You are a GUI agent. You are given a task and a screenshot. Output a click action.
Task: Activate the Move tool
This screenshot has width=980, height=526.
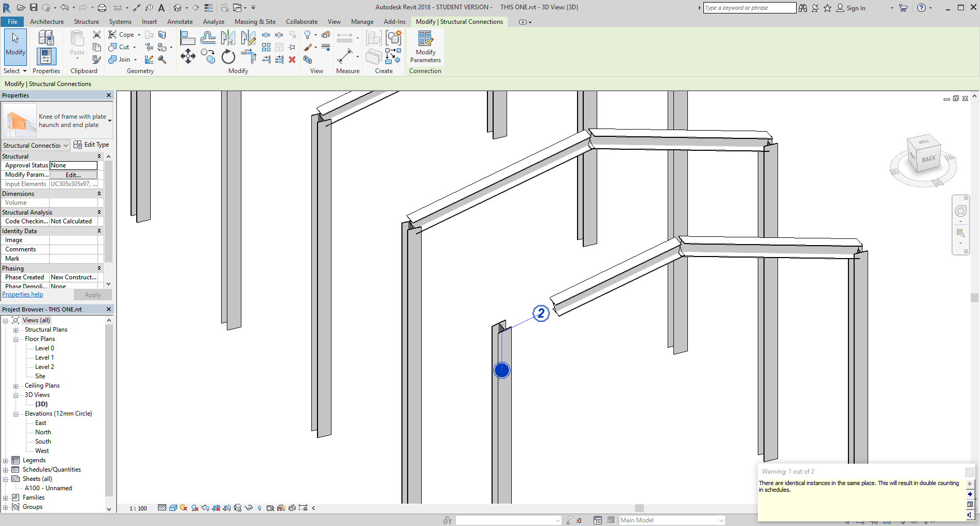(x=188, y=56)
